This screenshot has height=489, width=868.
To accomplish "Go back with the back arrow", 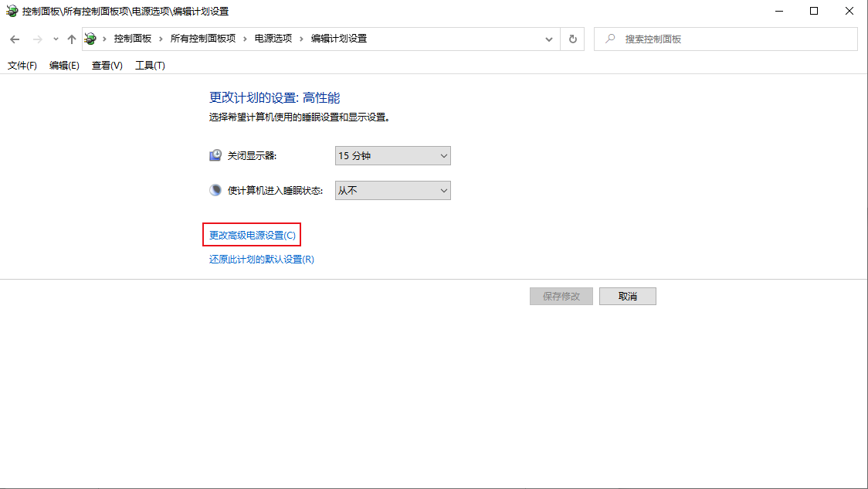I will pyautogui.click(x=15, y=39).
